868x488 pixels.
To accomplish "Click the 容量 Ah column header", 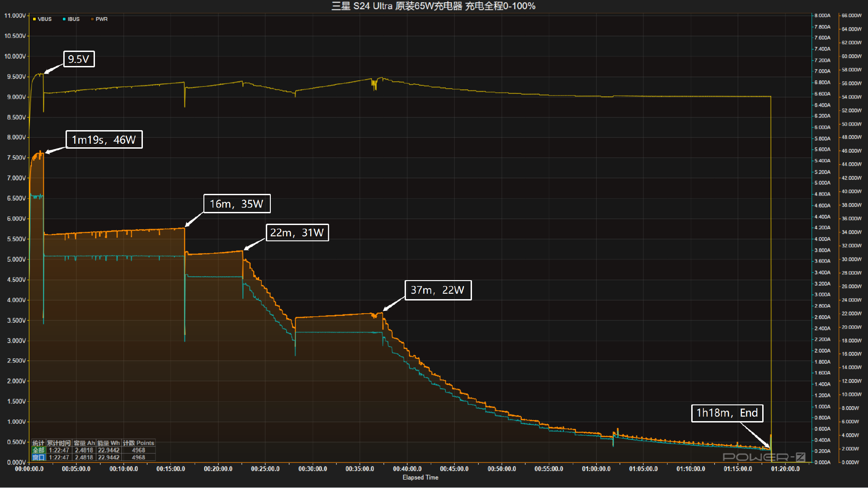I will (x=84, y=443).
